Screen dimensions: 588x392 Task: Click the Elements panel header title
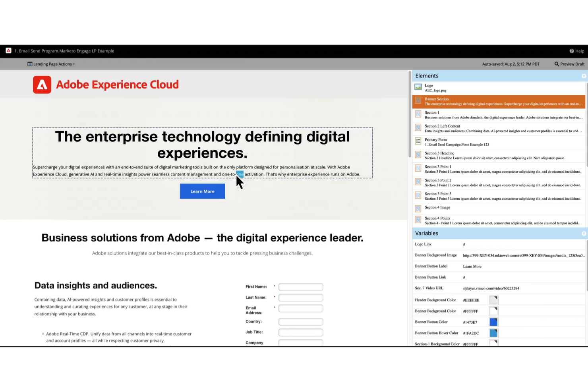pos(427,76)
